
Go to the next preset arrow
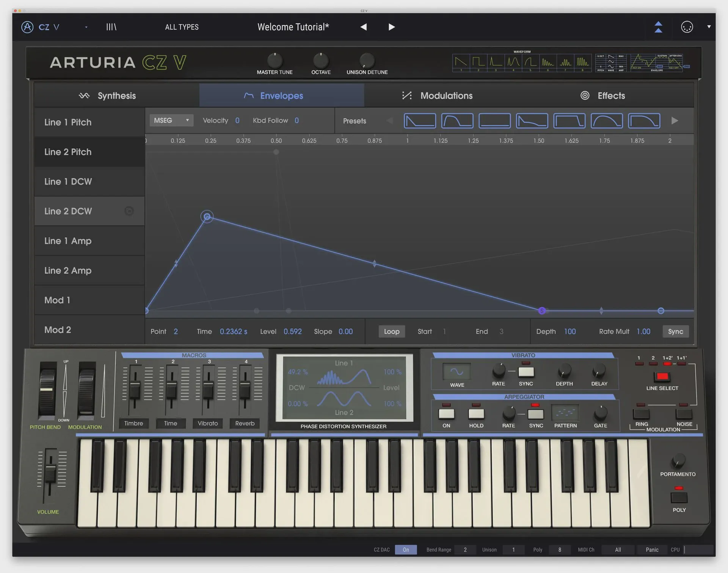tap(392, 27)
